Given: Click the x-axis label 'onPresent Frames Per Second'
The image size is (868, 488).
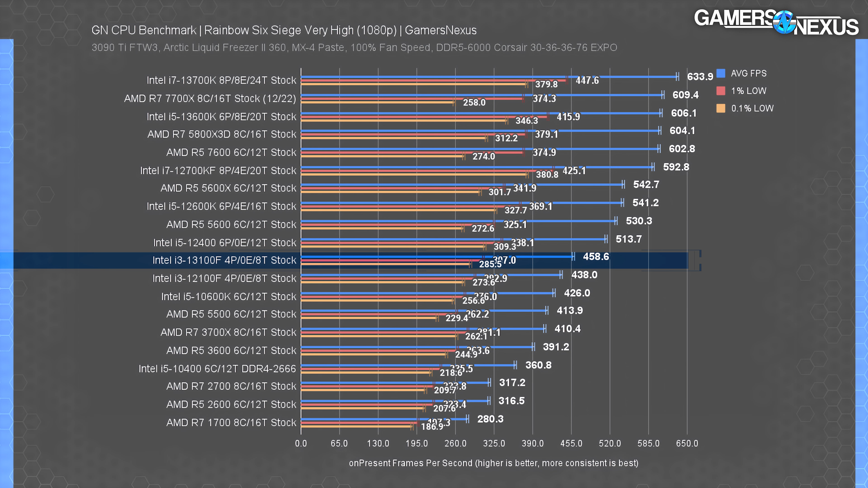Looking at the screenshot, I should click(411, 463).
